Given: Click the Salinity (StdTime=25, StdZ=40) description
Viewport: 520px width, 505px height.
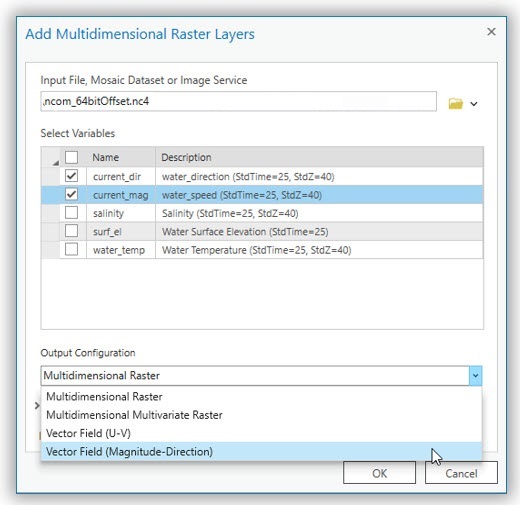Looking at the screenshot, I should pyautogui.click(x=319, y=213).
